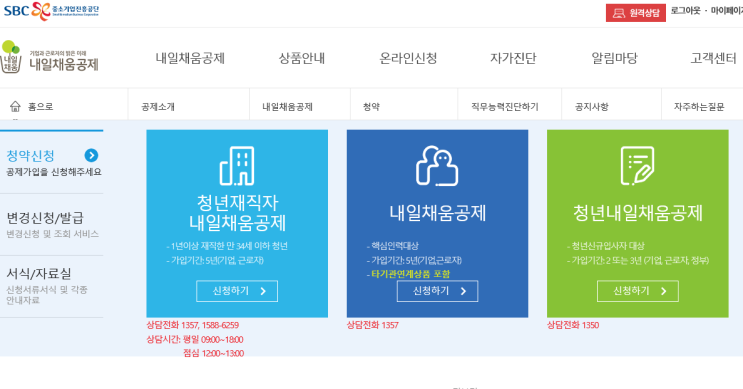The height and width of the screenshot is (389, 743).
Task: Click the 타기관연계상품 포함 yellow text
Action: [410, 274]
